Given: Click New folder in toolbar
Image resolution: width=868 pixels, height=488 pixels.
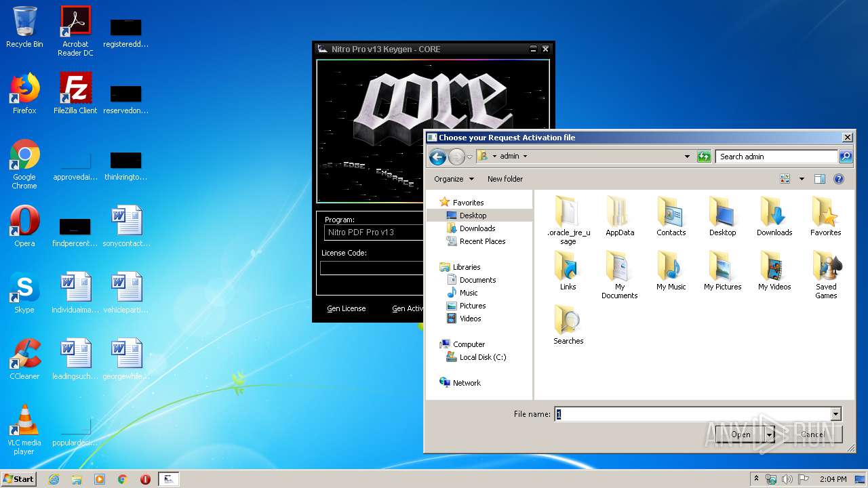Looking at the screenshot, I should 505,179.
